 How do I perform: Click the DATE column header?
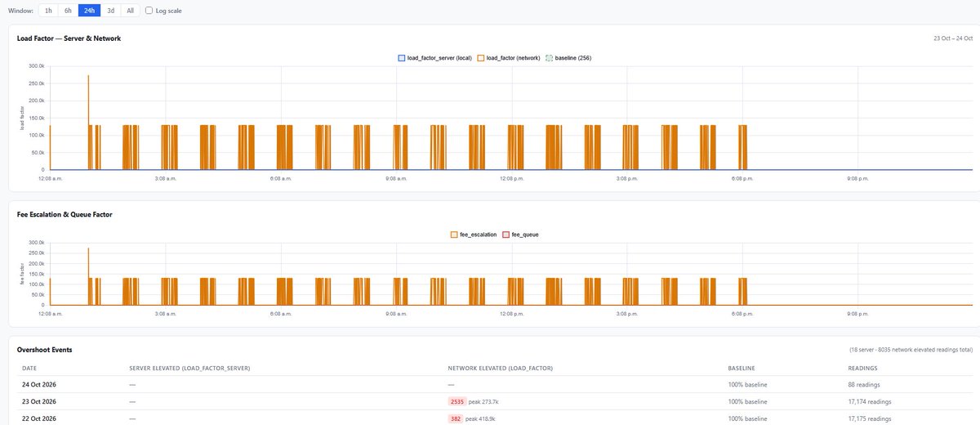pos(29,368)
